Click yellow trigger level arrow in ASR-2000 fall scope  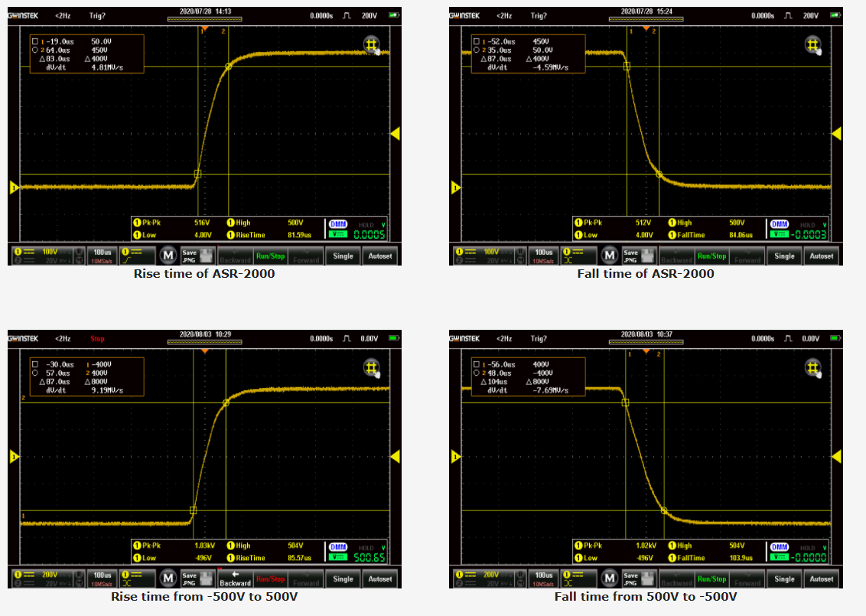pyautogui.click(x=837, y=134)
